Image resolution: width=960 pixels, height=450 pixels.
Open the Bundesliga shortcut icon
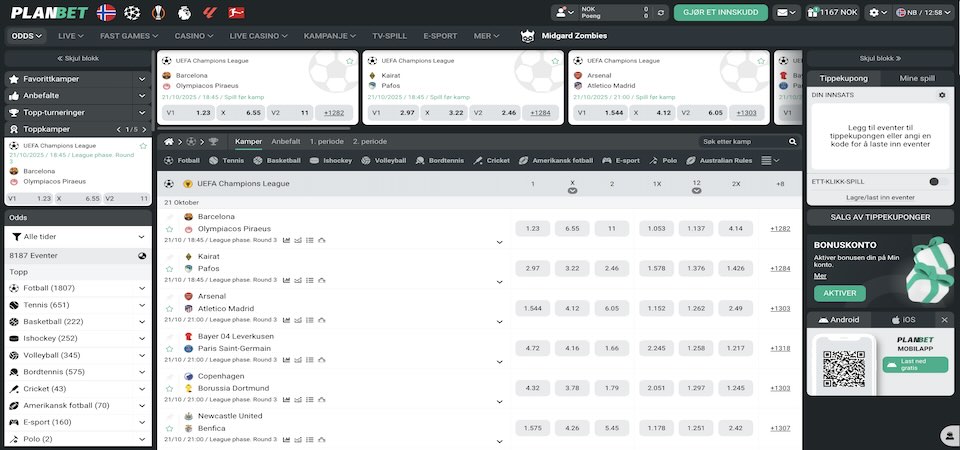[236, 13]
